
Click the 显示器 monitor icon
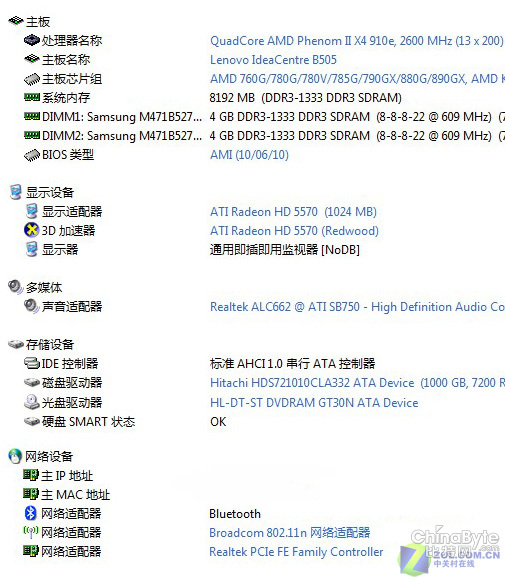click(32, 249)
